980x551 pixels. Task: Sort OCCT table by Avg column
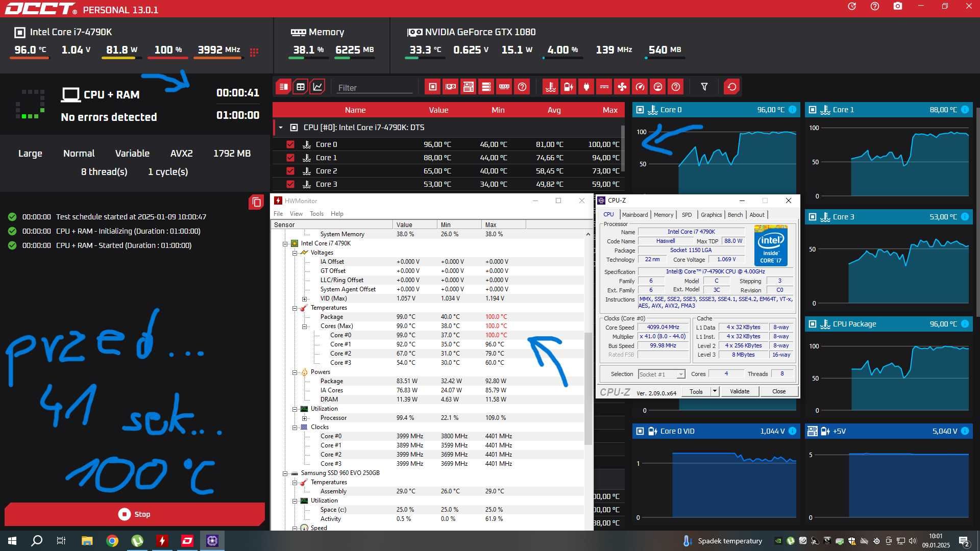tap(554, 110)
